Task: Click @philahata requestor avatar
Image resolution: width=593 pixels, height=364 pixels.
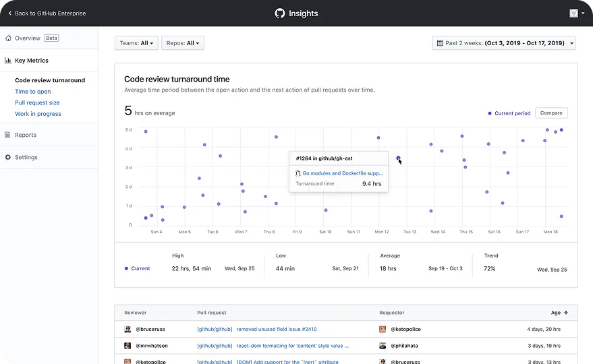Action: click(x=383, y=346)
